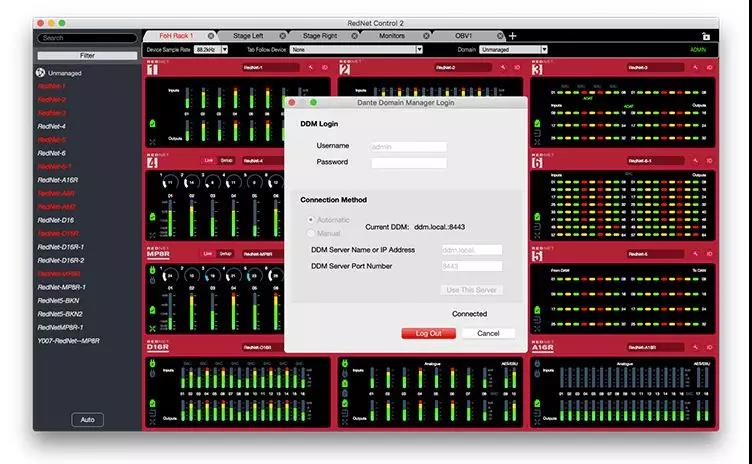Click the ID identify icon on RedNet 1
The width and height of the screenshot is (752, 464).
325,68
